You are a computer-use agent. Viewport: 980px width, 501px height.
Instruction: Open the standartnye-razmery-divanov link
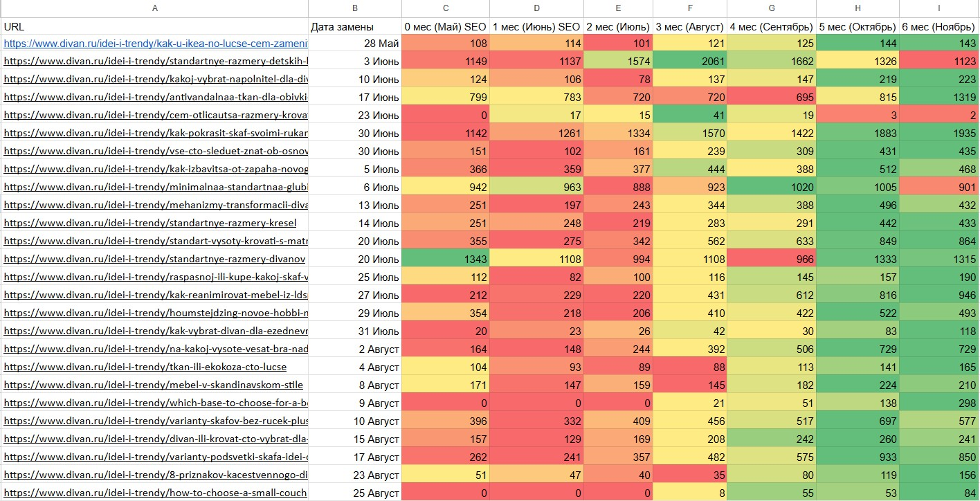pos(154,259)
